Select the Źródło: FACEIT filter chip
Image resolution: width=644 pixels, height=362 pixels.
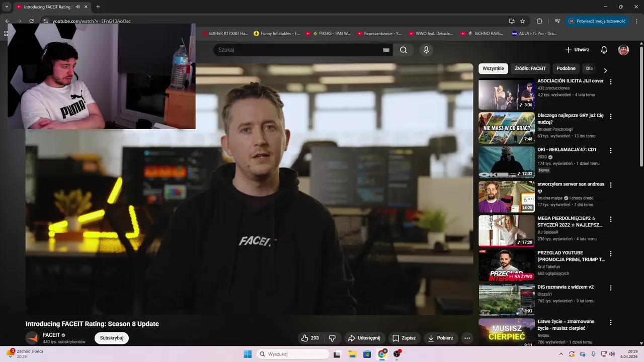[x=530, y=68]
